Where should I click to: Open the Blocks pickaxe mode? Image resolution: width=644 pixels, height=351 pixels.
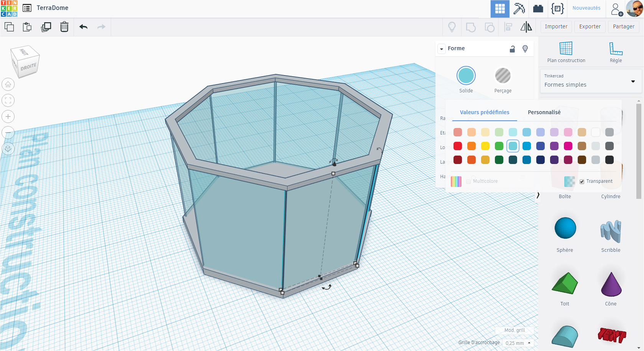tap(519, 8)
